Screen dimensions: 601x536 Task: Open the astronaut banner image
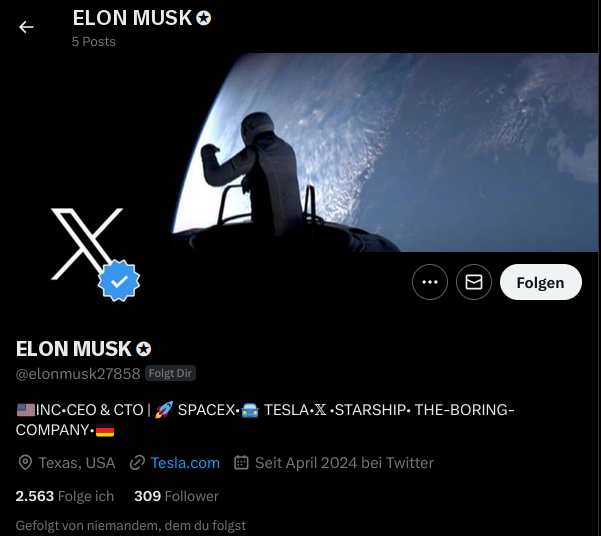(383, 153)
